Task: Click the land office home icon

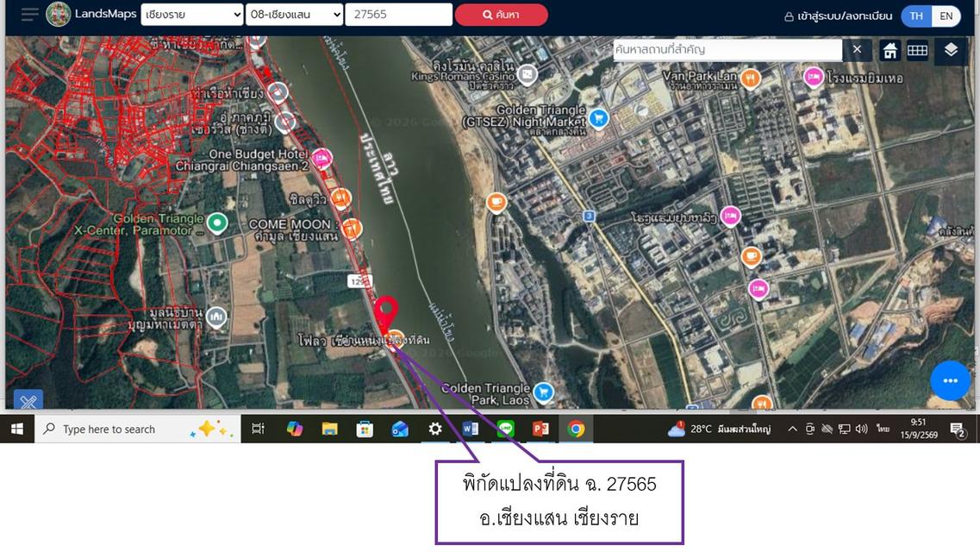Action: 890,51
